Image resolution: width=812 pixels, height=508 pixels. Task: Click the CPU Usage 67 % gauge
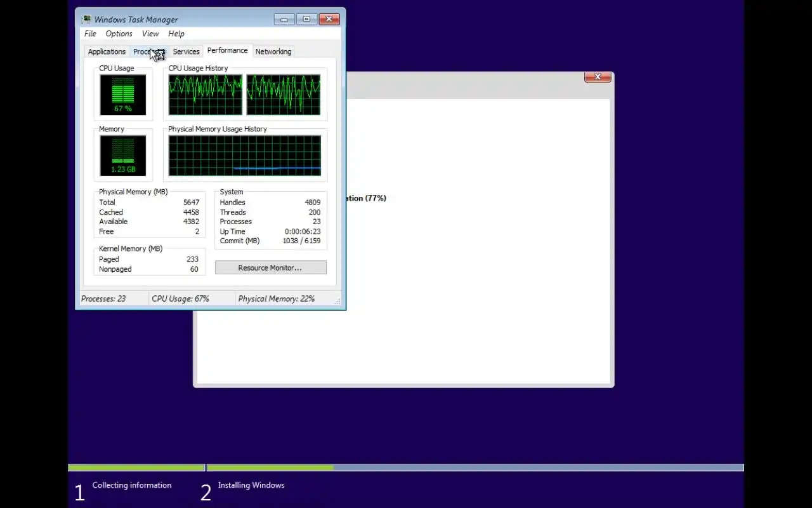tap(123, 95)
